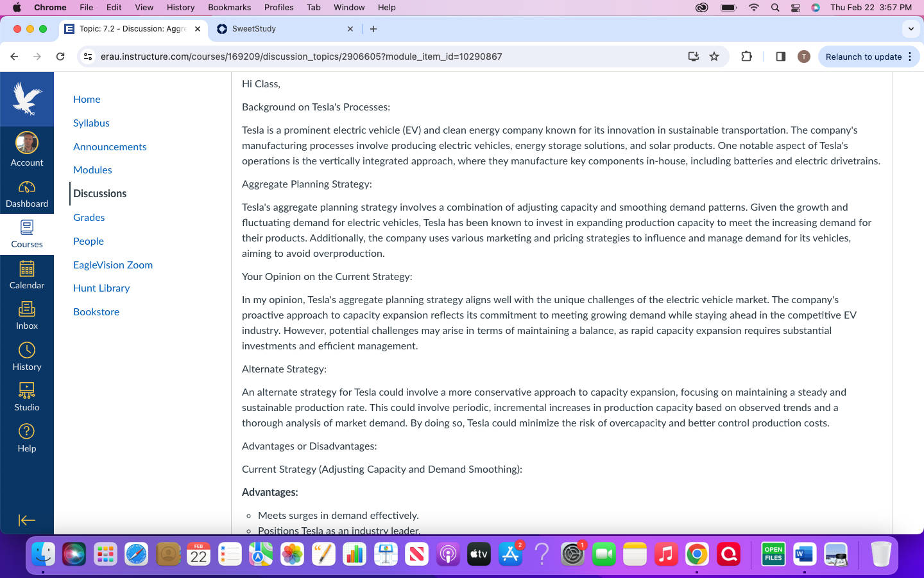Open the course Modules link
Viewport: 924px width, 578px height.
92,170
